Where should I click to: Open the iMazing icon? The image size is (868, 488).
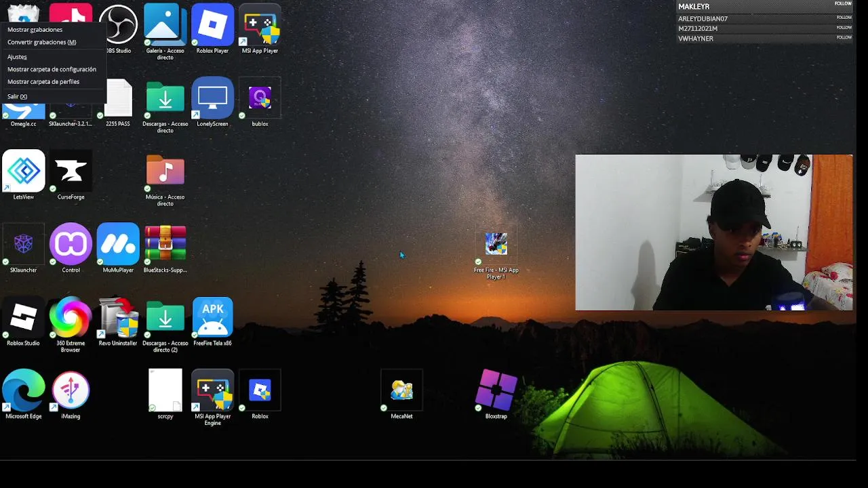71,391
